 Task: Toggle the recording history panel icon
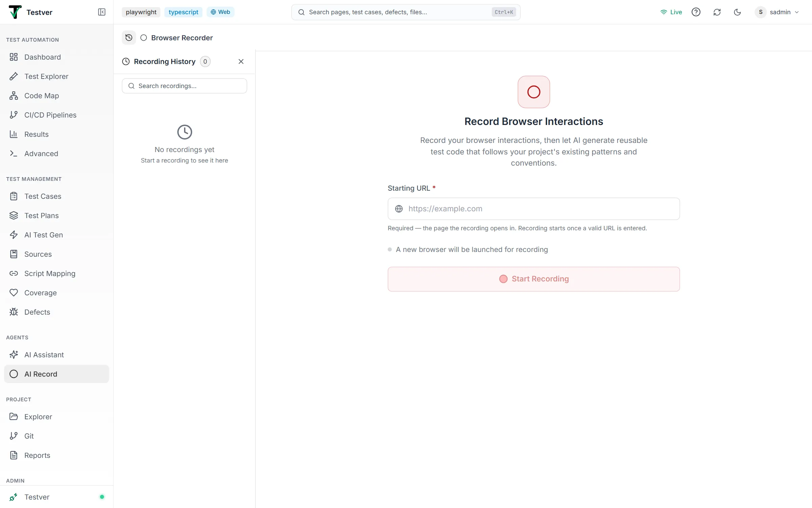129,38
